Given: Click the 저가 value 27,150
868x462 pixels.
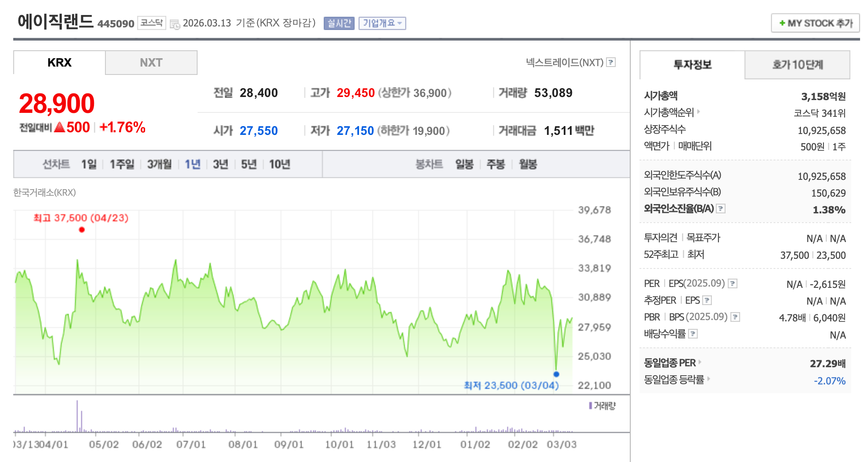Looking at the screenshot, I should 355,130.
